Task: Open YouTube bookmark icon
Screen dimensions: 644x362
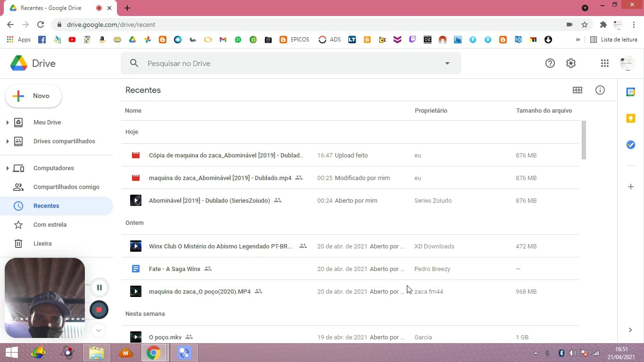Action: point(72,40)
